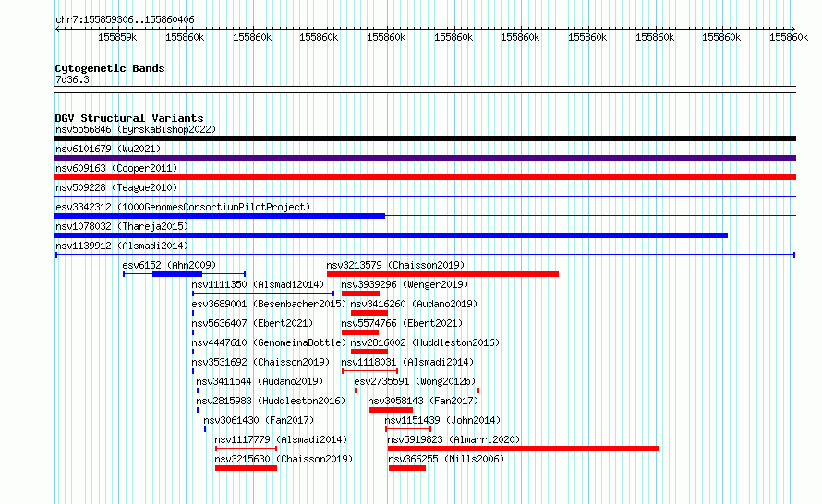The width and height of the screenshot is (822, 504).
Task: Click the nsv3939296 (Wenger2019) label
Action: tap(405, 284)
